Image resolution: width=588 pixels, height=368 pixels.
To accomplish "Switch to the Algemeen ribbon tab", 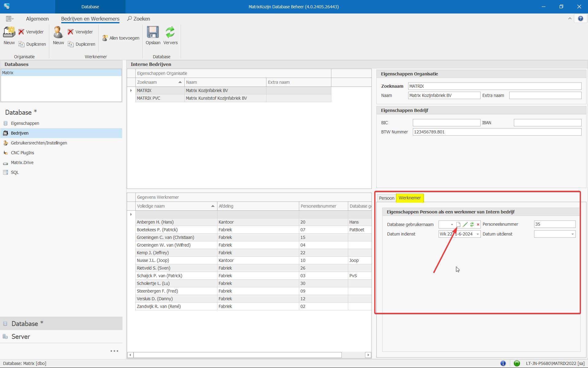I will [x=37, y=19].
